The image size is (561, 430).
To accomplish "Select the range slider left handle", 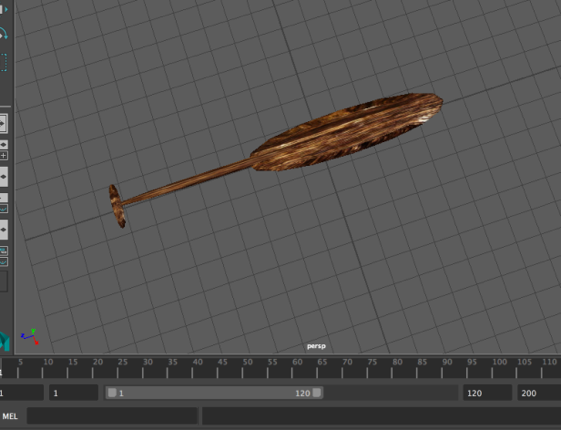I will coord(112,393).
